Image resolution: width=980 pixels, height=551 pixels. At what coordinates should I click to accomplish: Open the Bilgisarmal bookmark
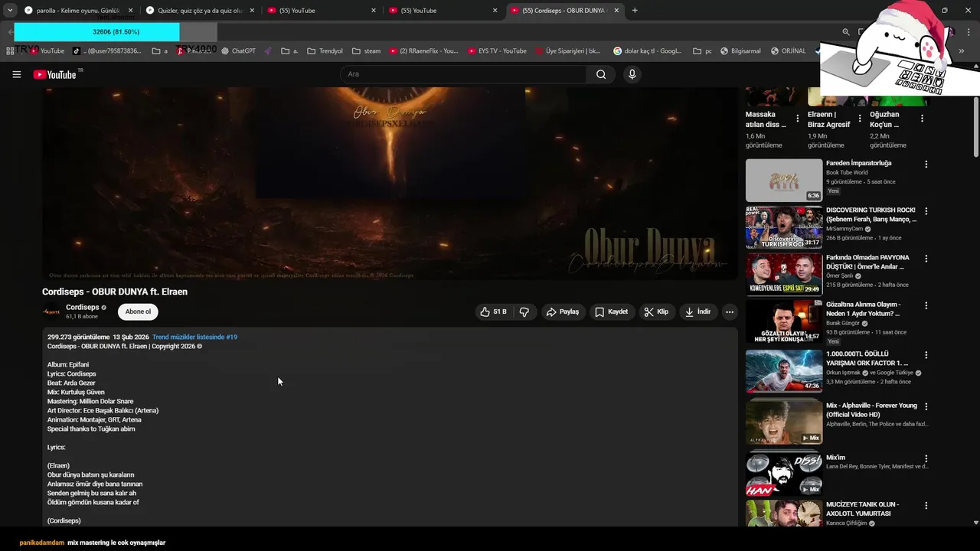(740, 51)
